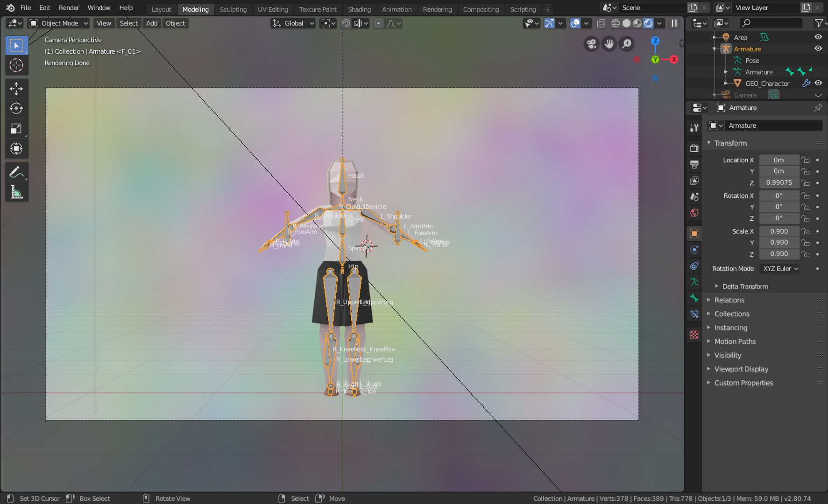Click the Z axis in navigation gizmo
Viewport: 828px width, 504px height.
655,41
